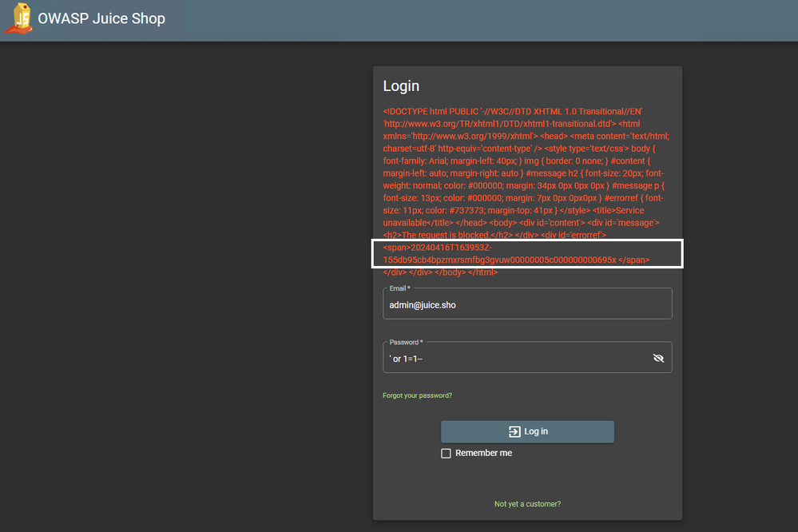Toggle password visibility eye icon

(658, 358)
